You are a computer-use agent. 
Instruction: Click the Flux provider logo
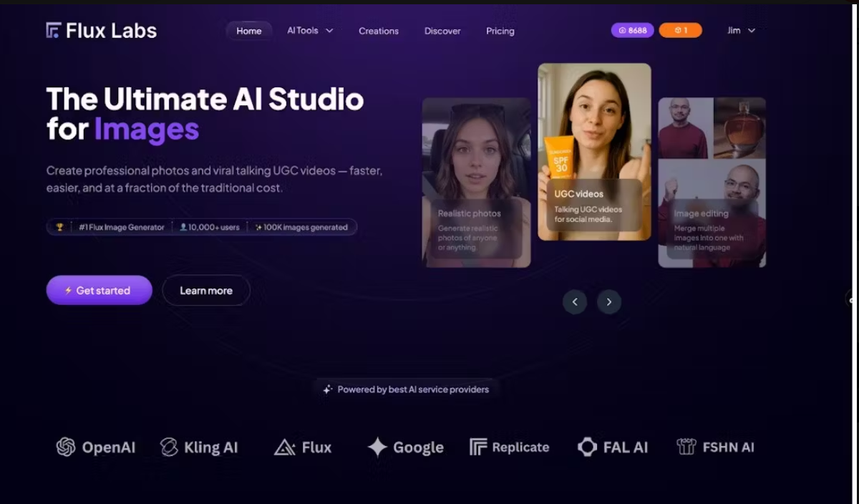tap(303, 447)
